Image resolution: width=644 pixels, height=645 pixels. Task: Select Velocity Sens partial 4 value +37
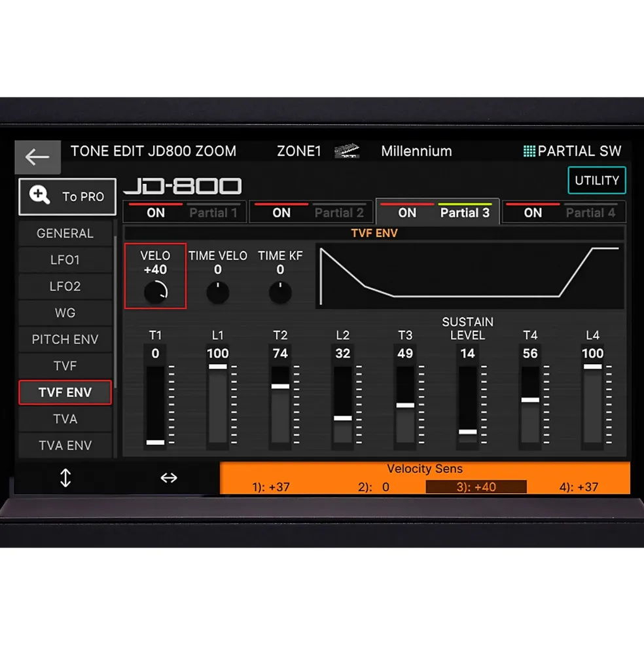tap(579, 487)
